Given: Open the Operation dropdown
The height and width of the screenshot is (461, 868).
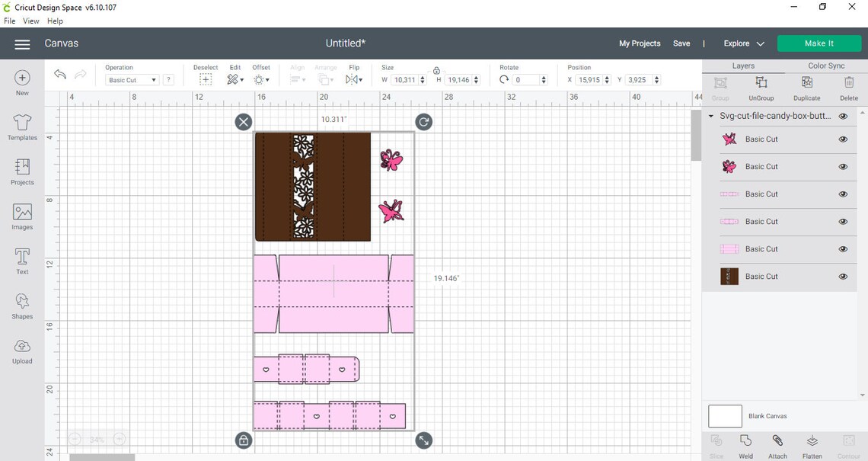Looking at the screenshot, I should click(131, 79).
